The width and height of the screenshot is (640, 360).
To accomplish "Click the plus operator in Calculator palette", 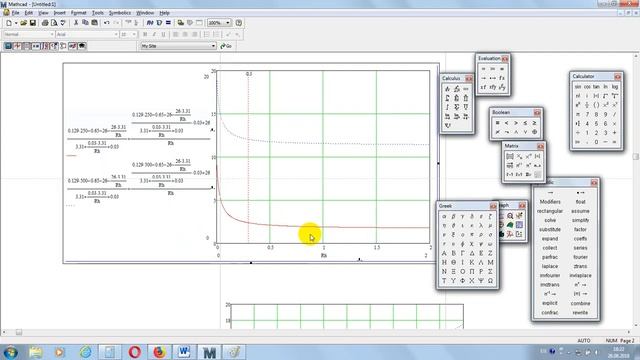I will coord(615,133).
